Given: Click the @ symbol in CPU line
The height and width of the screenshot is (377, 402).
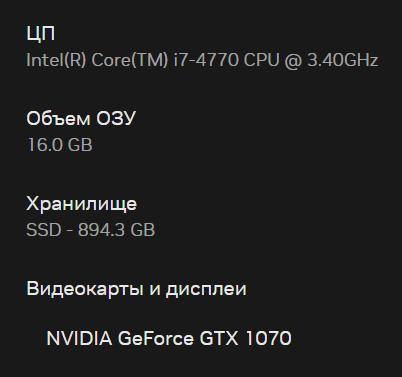Looking at the screenshot, I should [293, 61].
